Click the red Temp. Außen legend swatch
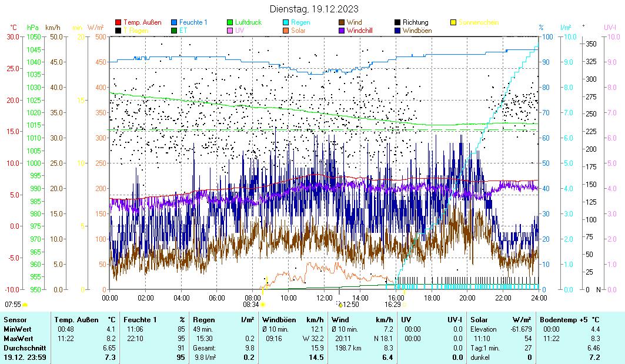The height and width of the screenshot is (364, 625). click(x=118, y=22)
